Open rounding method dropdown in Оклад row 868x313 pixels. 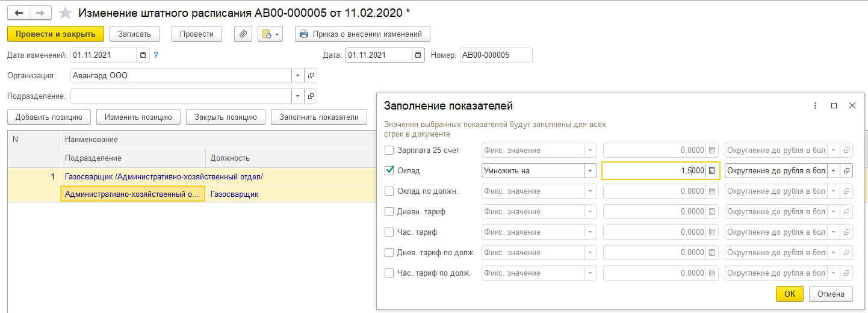pos(834,171)
